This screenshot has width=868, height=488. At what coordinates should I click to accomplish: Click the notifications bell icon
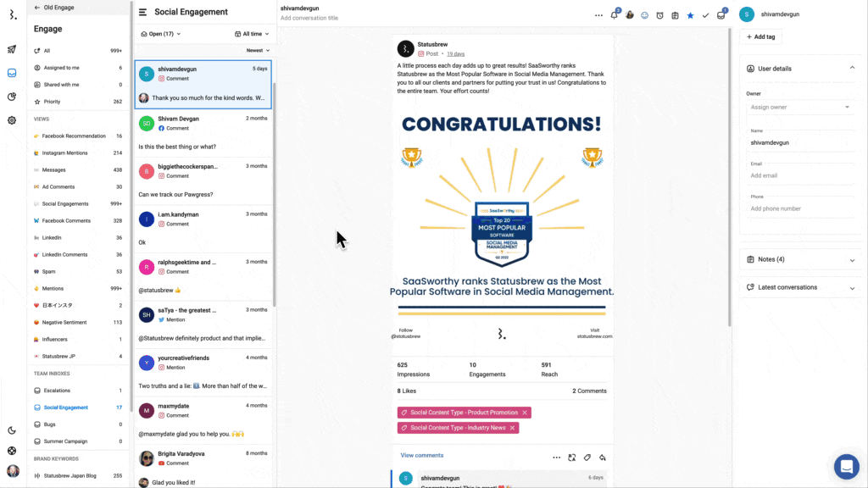pos(615,15)
